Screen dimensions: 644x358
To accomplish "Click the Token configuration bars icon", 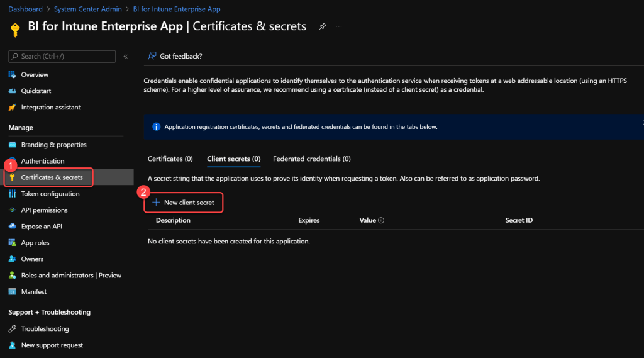I will pos(12,194).
